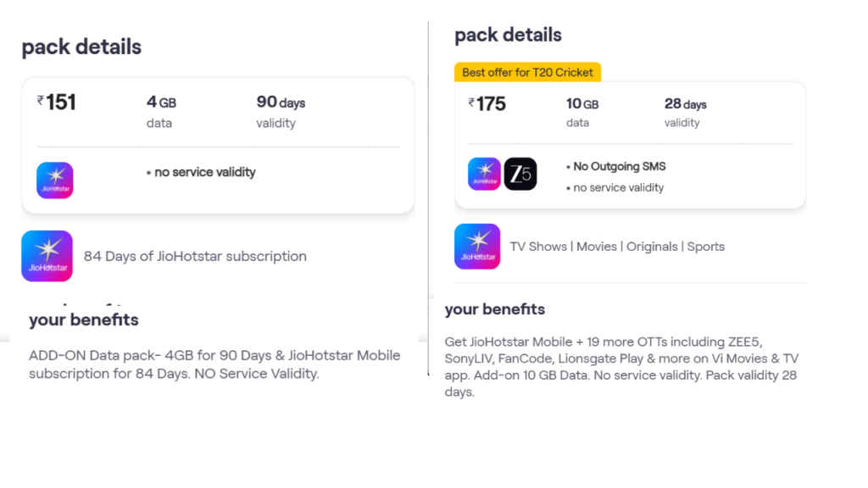
Task: Click the No Outgoing SMS note
Action: coord(619,166)
